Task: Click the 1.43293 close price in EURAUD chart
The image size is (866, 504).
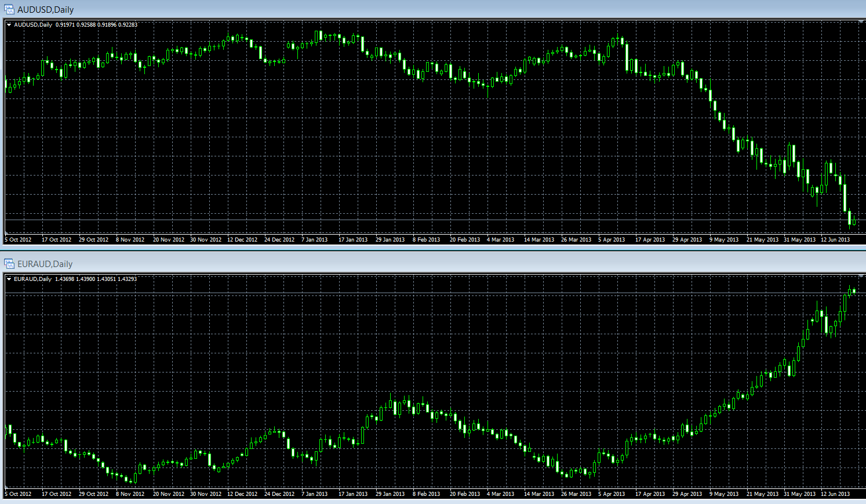Action: (127, 279)
